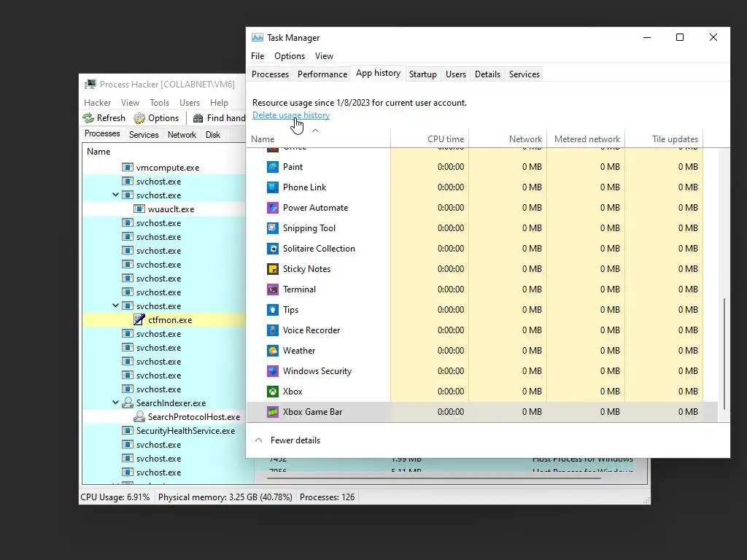Switch to the Processes tab in Task Manager

click(x=270, y=74)
